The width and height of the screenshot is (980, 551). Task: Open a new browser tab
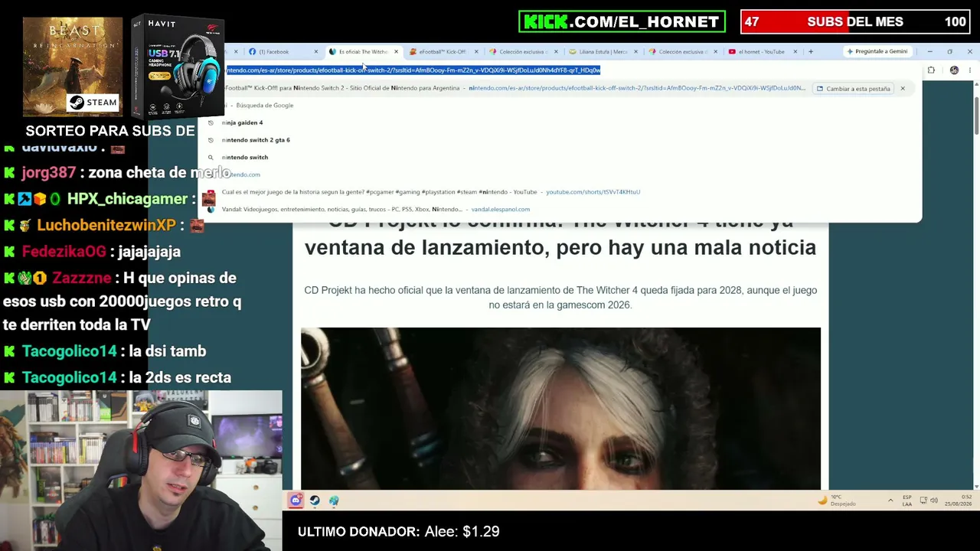[811, 52]
